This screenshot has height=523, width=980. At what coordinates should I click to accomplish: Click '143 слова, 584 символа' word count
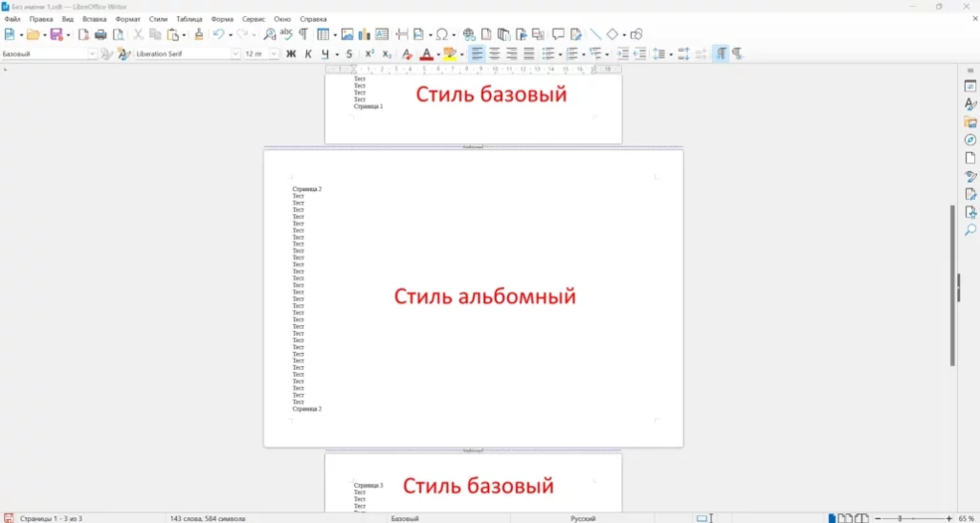click(208, 518)
